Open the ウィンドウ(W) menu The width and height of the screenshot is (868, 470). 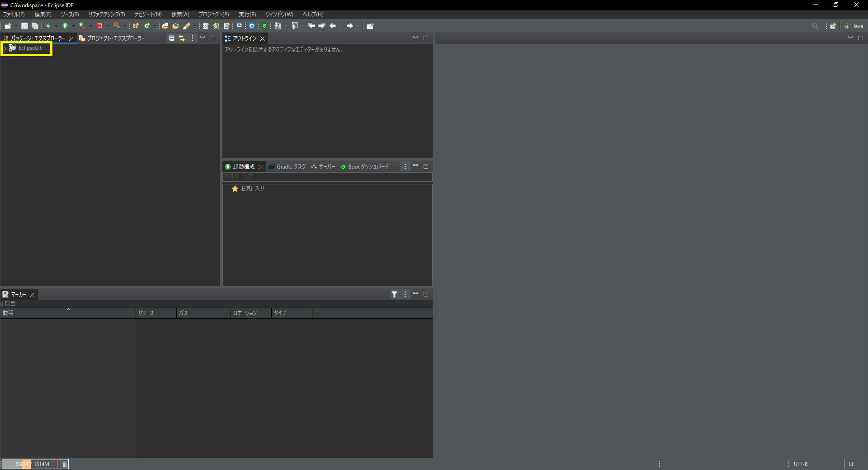[279, 14]
